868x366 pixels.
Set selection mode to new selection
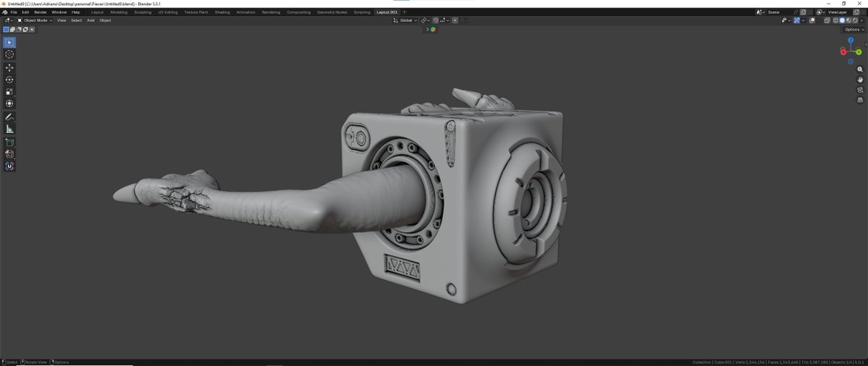7,30
